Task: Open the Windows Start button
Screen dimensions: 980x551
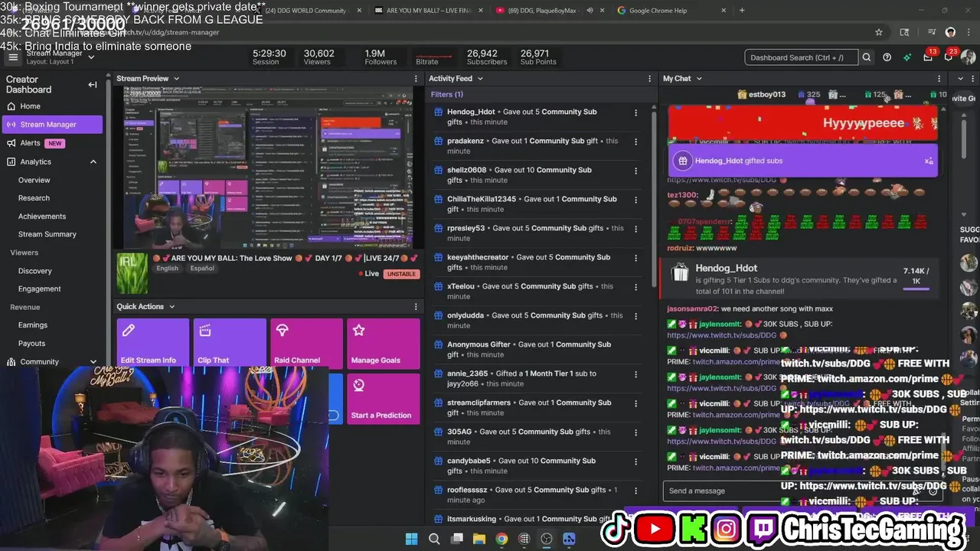Action: coord(411,539)
